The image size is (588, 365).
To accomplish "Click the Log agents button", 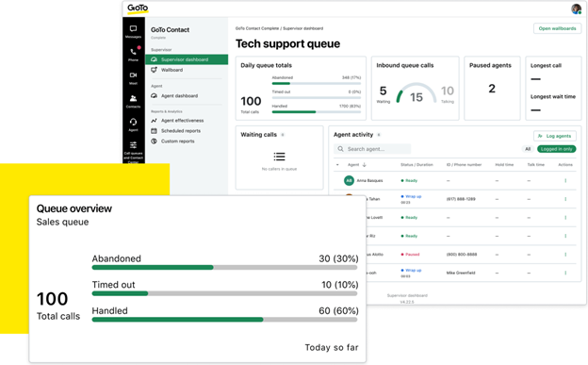I will pos(555,136).
